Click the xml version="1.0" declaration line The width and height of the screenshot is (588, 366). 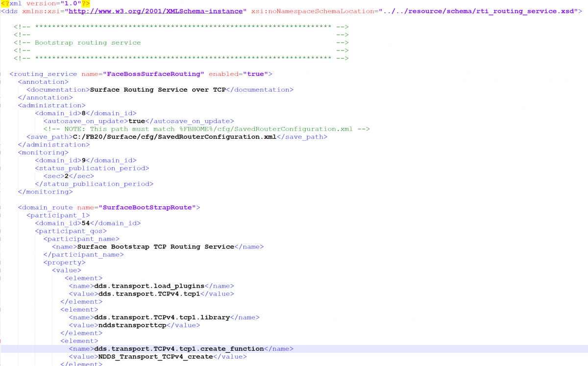pos(45,3)
